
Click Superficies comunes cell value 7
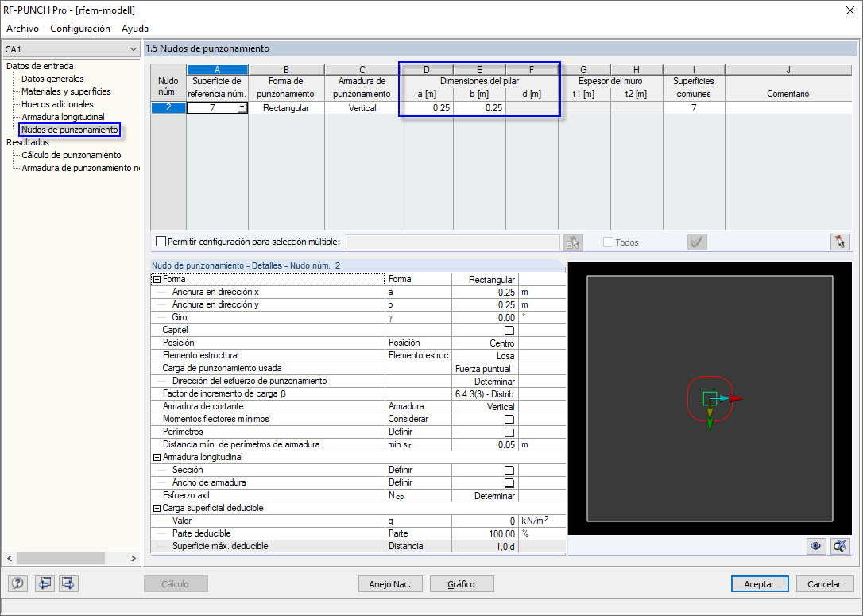point(694,108)
